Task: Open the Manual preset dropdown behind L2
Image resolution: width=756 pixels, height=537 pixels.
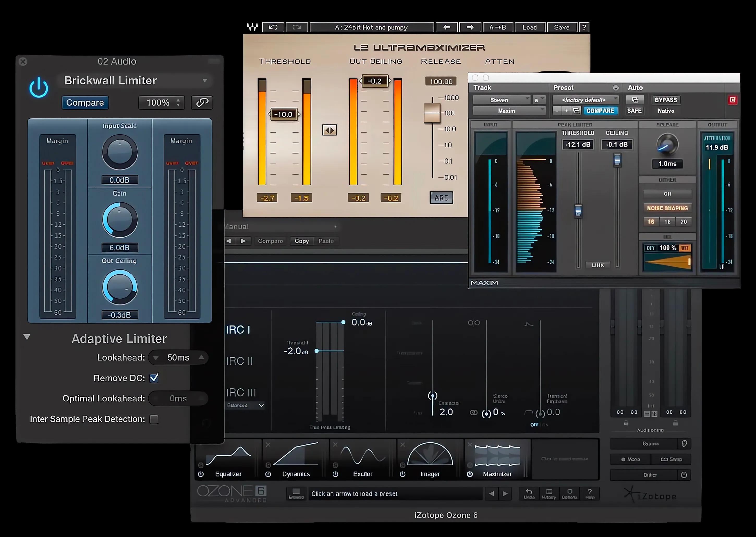Action: pyautogui.click(x=280, y=226)
